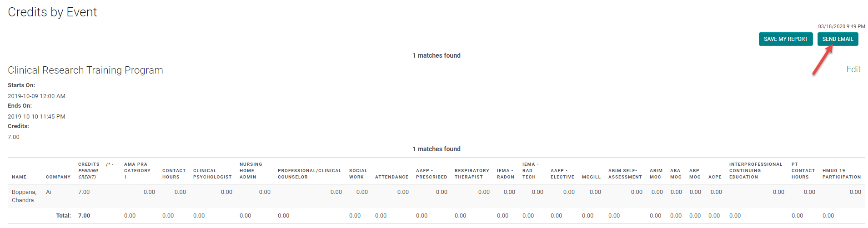Viewport: 868px width, 228px height.
Task: Sort by Clinical Psychologist column
Action: pyautogui.click(x=212, y=174)
